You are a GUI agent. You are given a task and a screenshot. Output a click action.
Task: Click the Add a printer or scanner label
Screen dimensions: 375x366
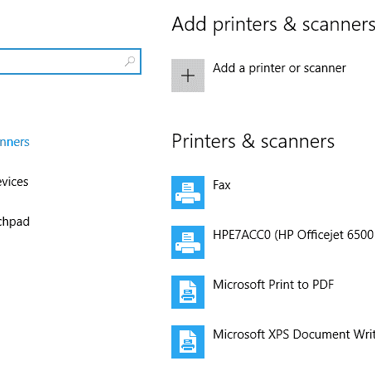279,68
